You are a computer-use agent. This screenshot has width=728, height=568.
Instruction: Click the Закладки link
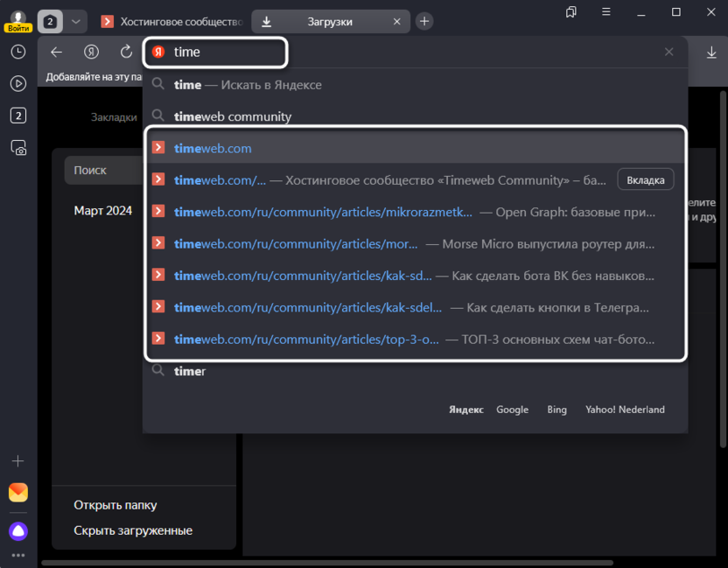(x=114, y=117)
